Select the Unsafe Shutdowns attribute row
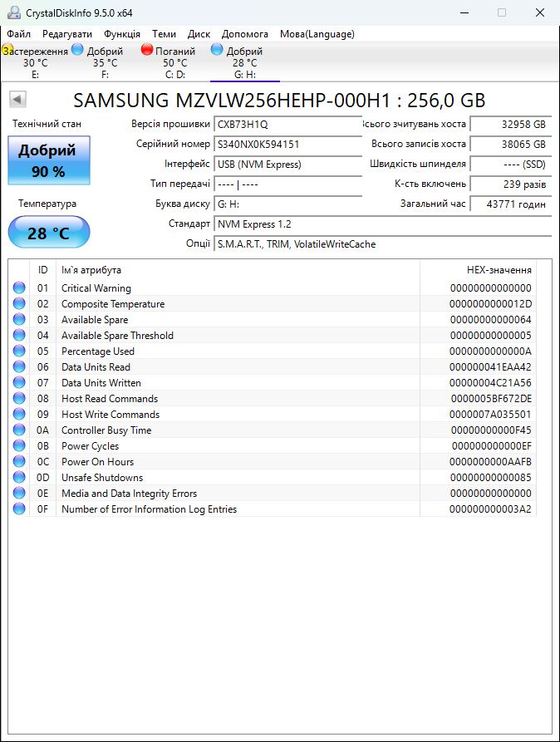Viewport: 560px width, 742px height. (273, 477)
